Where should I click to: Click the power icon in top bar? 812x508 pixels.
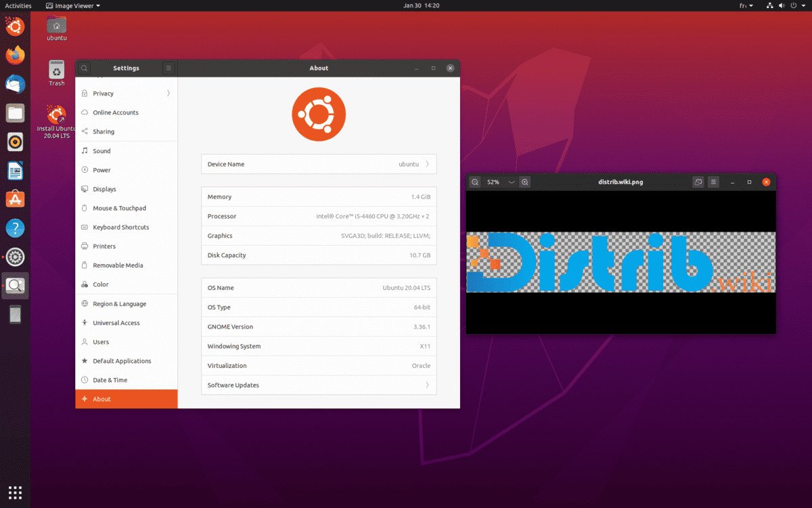click(x=794, y=5)
